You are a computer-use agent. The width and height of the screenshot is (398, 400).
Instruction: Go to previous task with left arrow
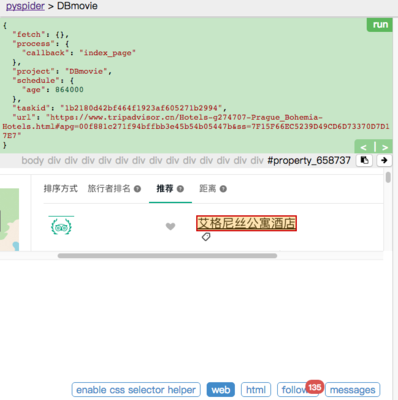pyautogui.click(x=364, y=147)
